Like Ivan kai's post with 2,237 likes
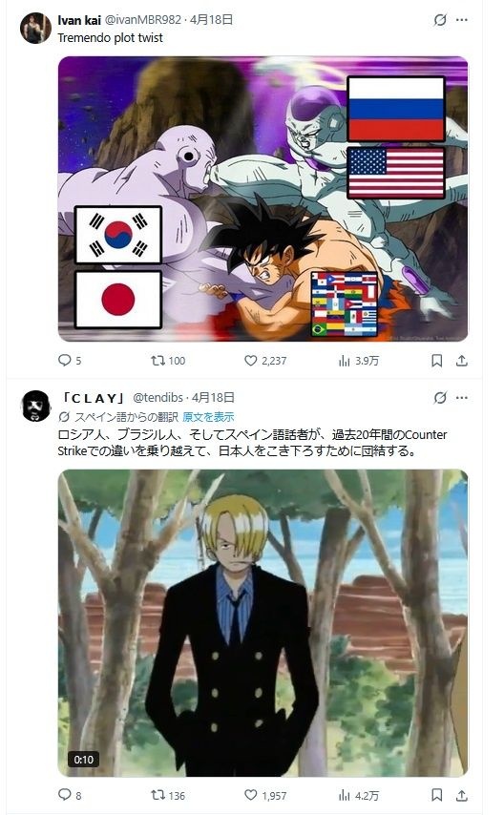504x815 pixels. click(265, 360)
